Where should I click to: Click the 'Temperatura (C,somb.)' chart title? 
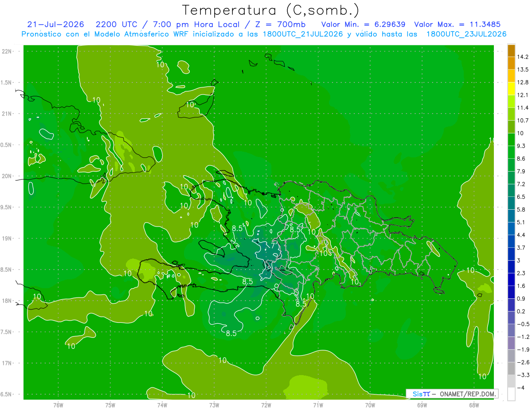tap(270, 10)
